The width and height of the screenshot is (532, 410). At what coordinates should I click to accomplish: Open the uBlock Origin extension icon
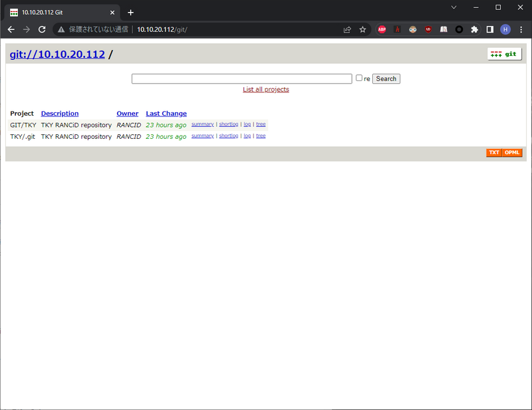tap(428, 29)
